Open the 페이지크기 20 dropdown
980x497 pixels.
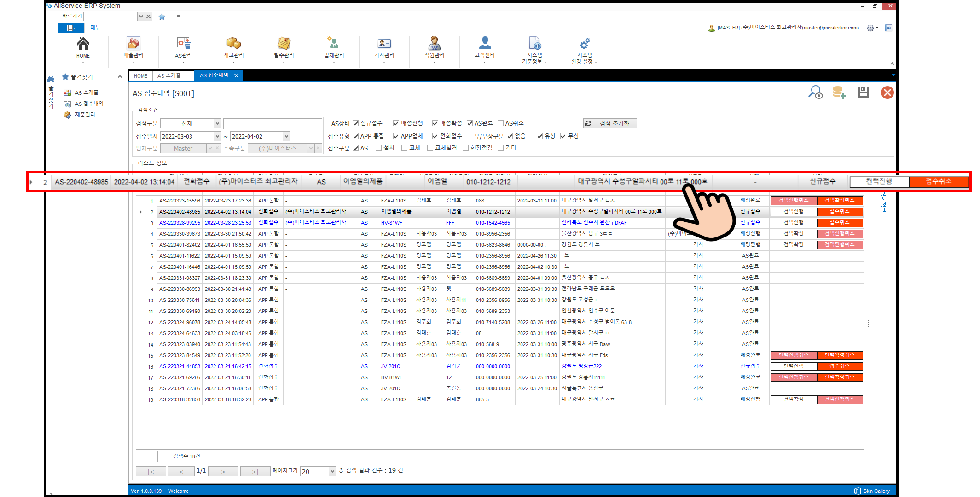coord(332,471)
